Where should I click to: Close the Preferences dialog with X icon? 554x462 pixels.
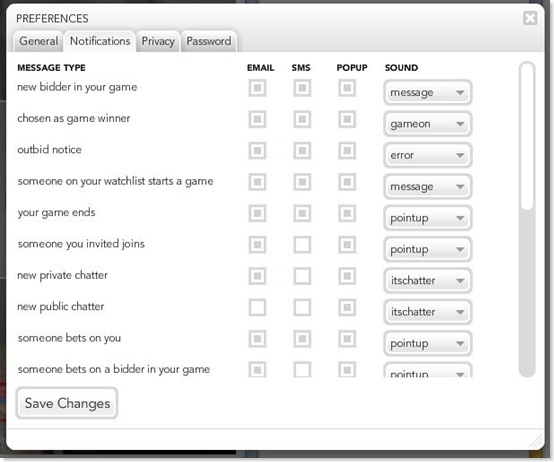pos(530,18)
